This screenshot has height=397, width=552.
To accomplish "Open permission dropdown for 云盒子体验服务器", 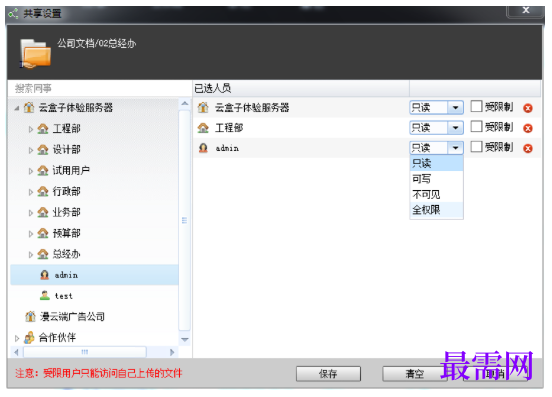I will [455, 108].
